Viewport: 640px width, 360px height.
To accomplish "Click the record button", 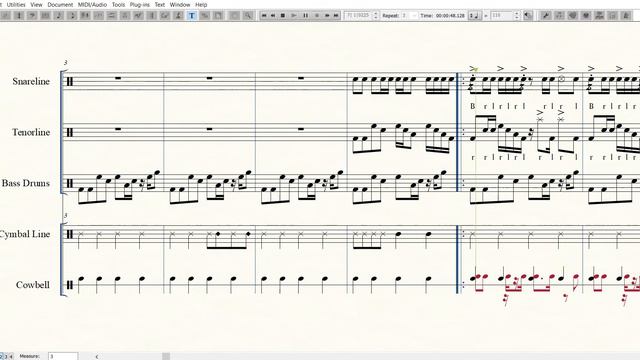I will click(317, 16).
